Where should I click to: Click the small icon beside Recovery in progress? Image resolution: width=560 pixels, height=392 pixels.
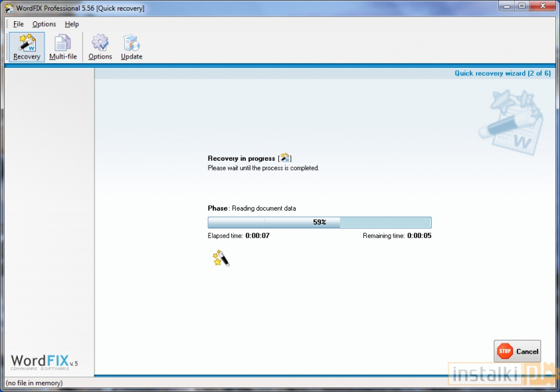pos(285,158)
